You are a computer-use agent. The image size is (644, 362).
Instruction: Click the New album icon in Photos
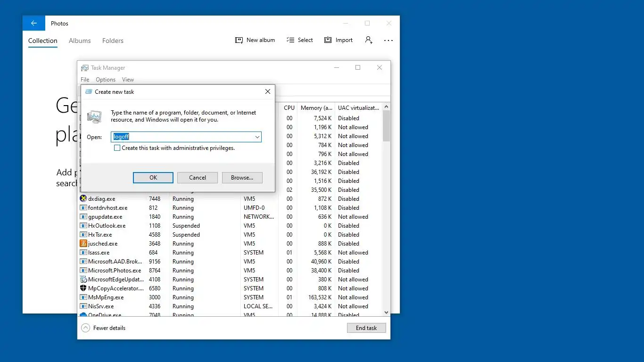(x=239, y=40)
